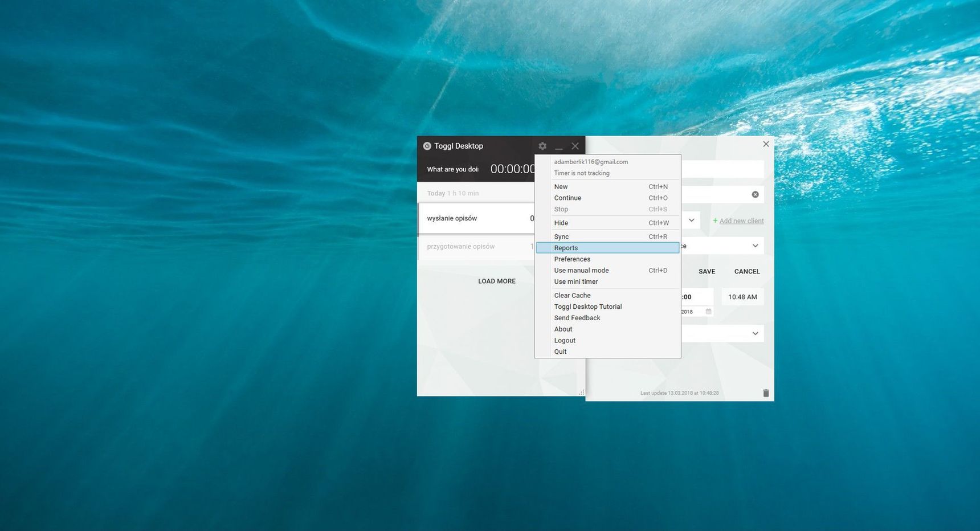
Task: Enable Use mini timer
Action: 608,282
